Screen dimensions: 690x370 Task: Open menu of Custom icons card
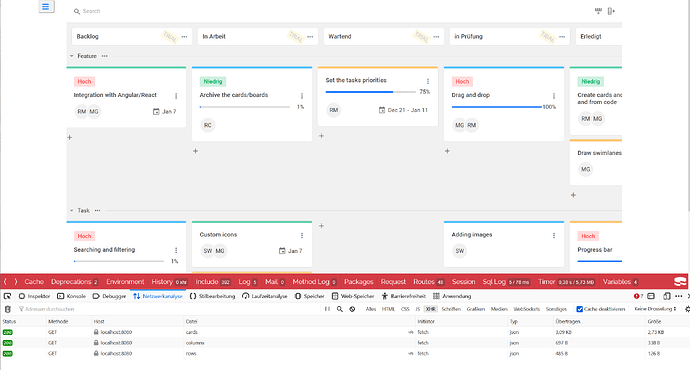click(302, 235)
